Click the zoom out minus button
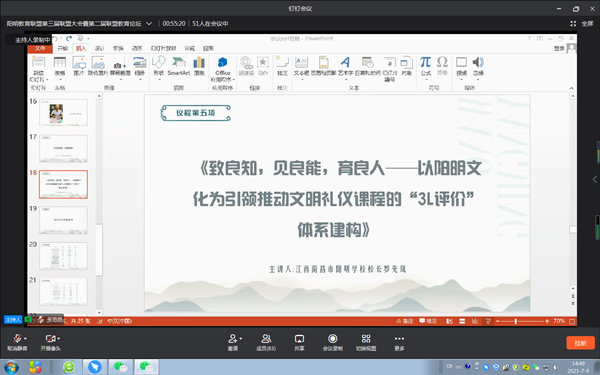Screen dimensions: 600x375 pyautogui.click(x=498, y=321)
